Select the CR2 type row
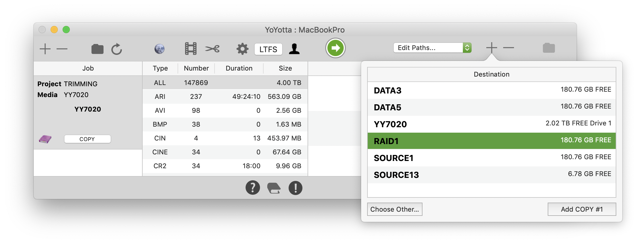The width and height of the screenshot is (644, 246). tap(225, 166)
